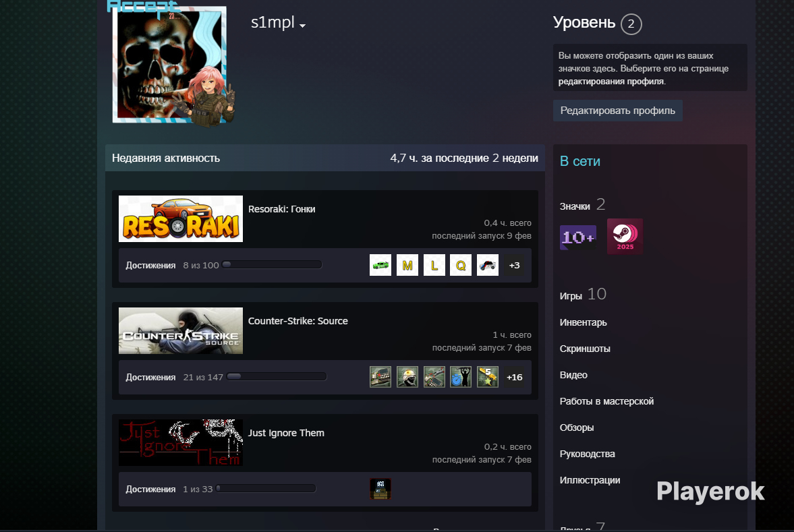View the M letter achievement icon
Screen dimensions: 794x532
pyautogui.click(x=407, y=265)
